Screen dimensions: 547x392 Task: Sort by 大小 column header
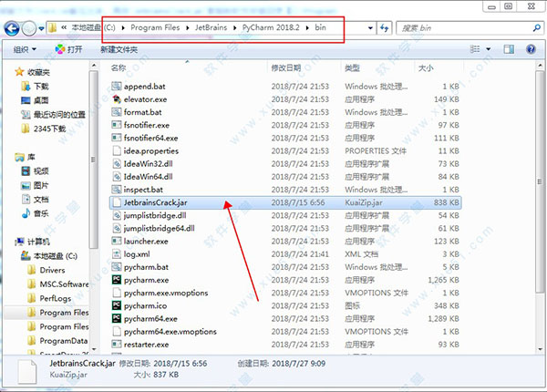[426, 67]
